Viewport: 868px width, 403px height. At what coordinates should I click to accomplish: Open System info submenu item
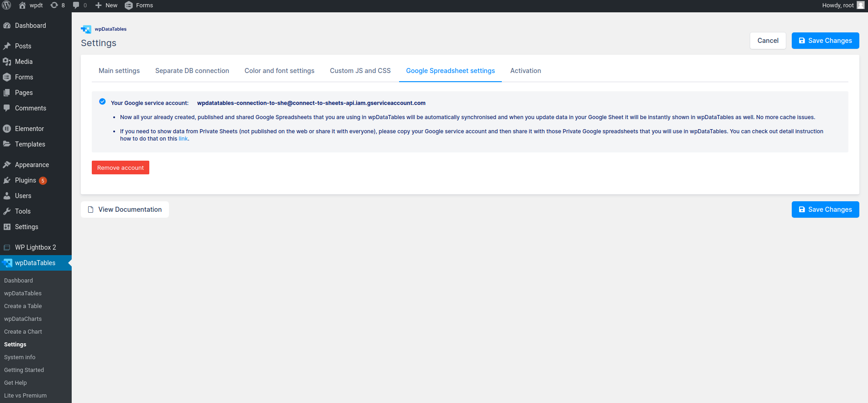point(20,357)
